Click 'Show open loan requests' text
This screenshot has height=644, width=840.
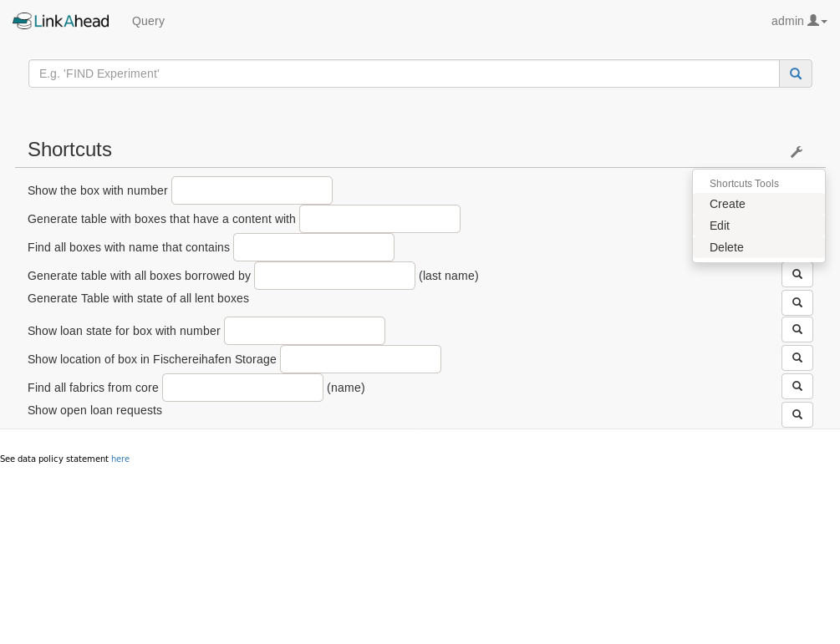[x=94, y=410]
